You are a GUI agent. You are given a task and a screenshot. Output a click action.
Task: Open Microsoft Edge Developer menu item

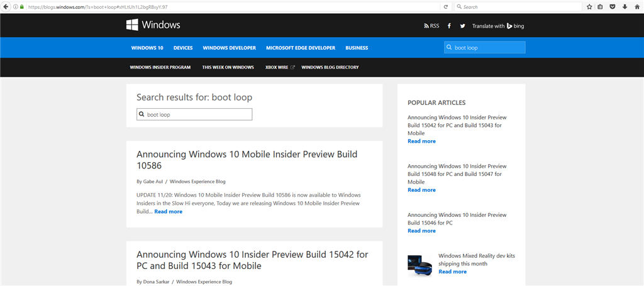301,48
